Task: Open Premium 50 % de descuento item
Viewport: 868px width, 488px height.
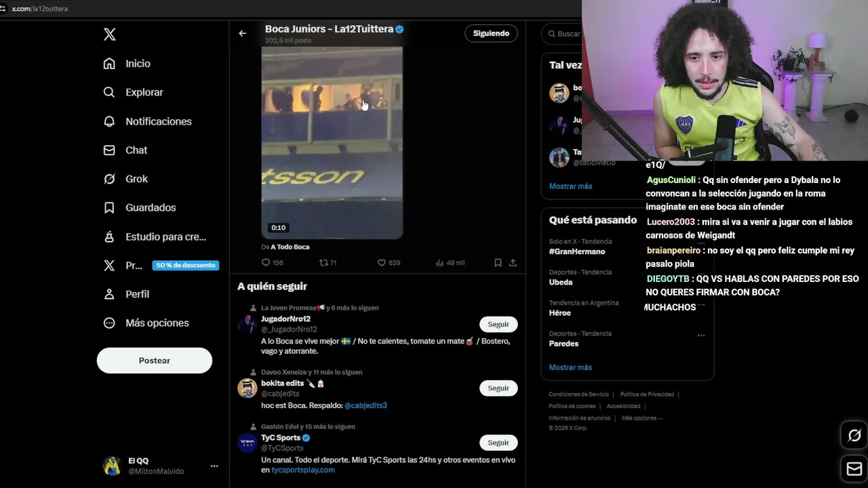Action: coord(159,265)
